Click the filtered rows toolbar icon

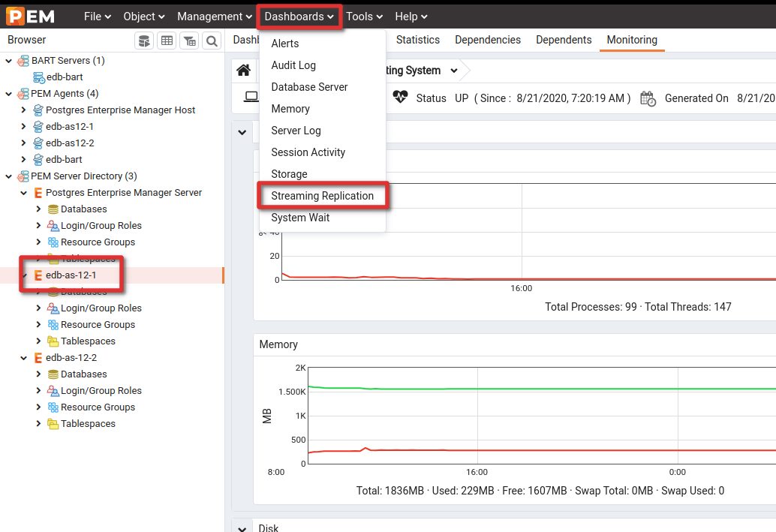(190, 41)
